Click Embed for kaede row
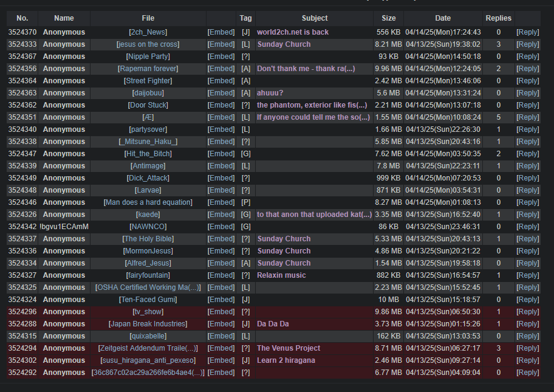This screenshot has width=554, height=392. click(221, 215)
